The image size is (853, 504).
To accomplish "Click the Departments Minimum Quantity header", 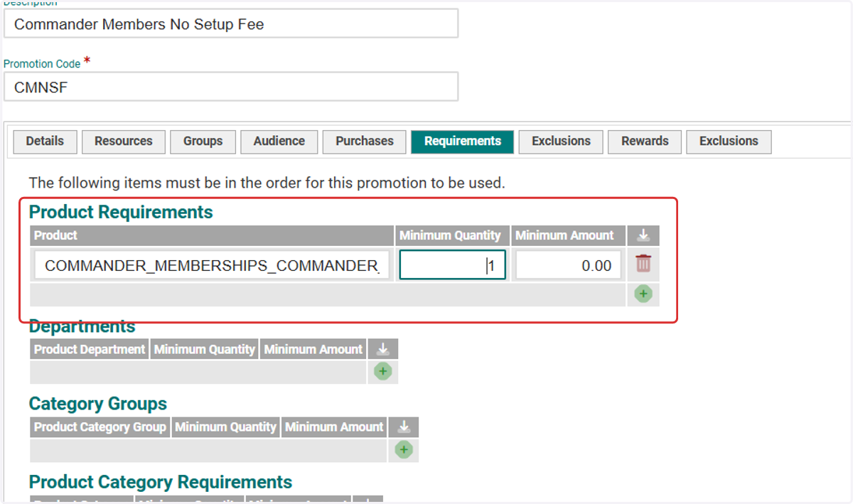I will (205, 349).
